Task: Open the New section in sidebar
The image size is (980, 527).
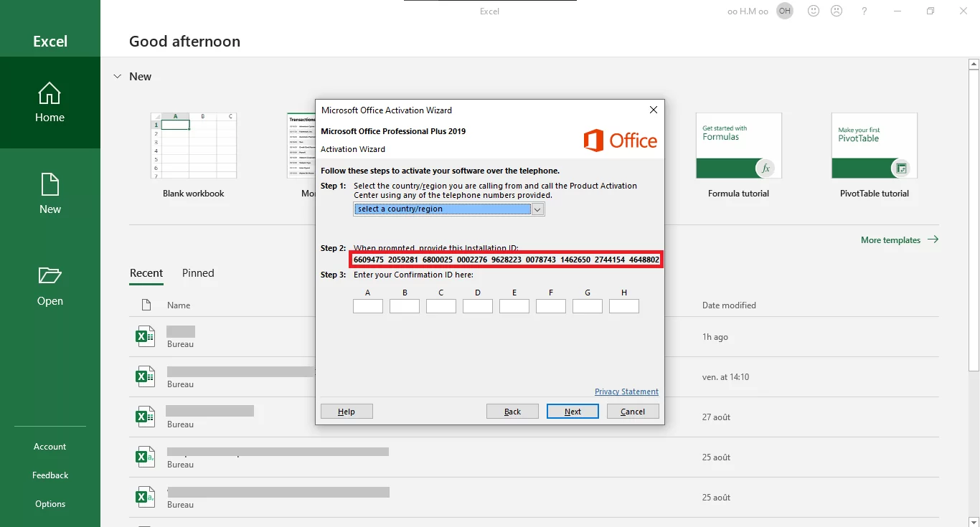Action: click(x=50, y=194)
